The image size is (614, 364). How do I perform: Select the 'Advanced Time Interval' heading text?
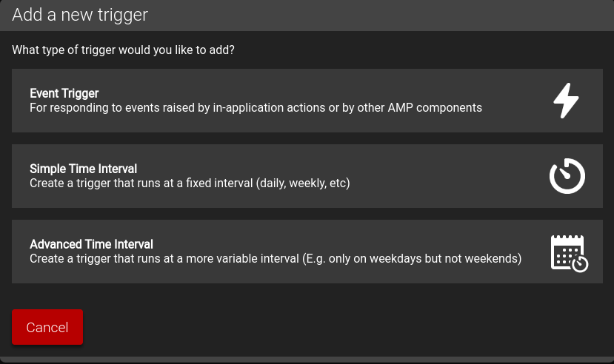(91, 244)
